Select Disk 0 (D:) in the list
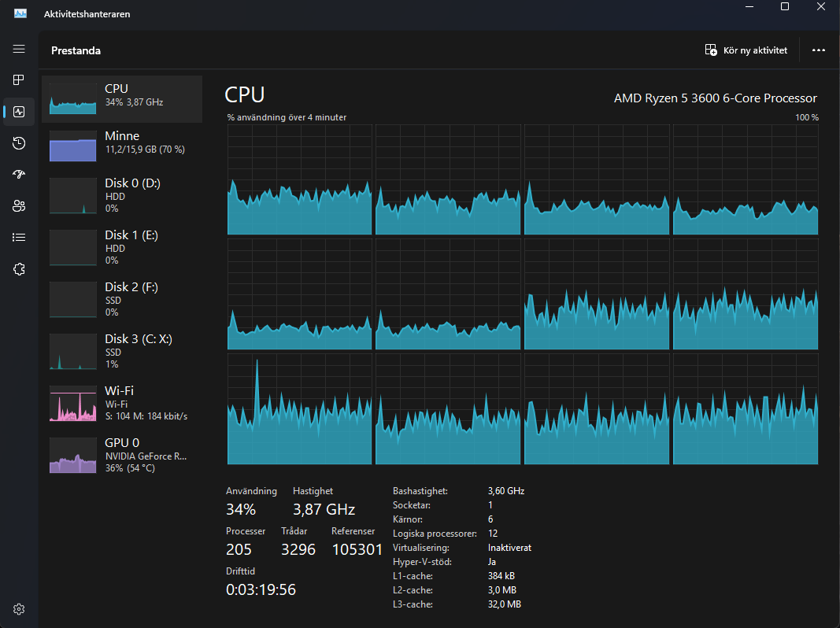Viewport: 840px width, 628px height. coord(122,195)
